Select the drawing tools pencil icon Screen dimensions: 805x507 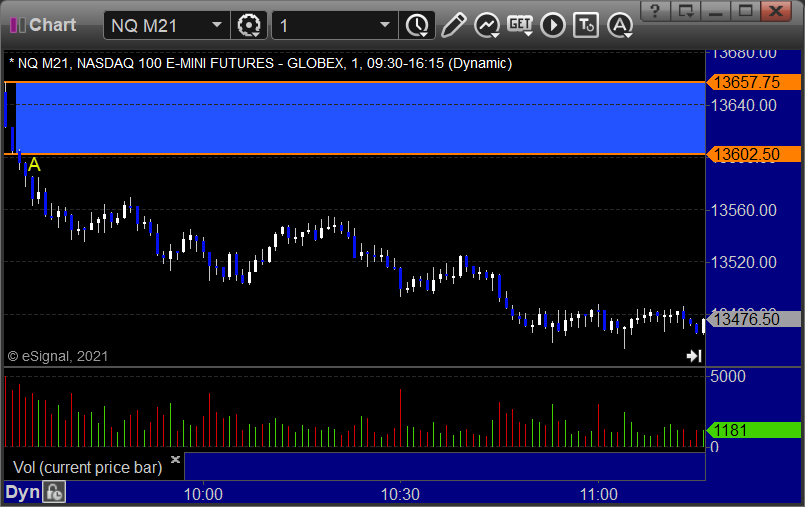[x=453, y=25]
